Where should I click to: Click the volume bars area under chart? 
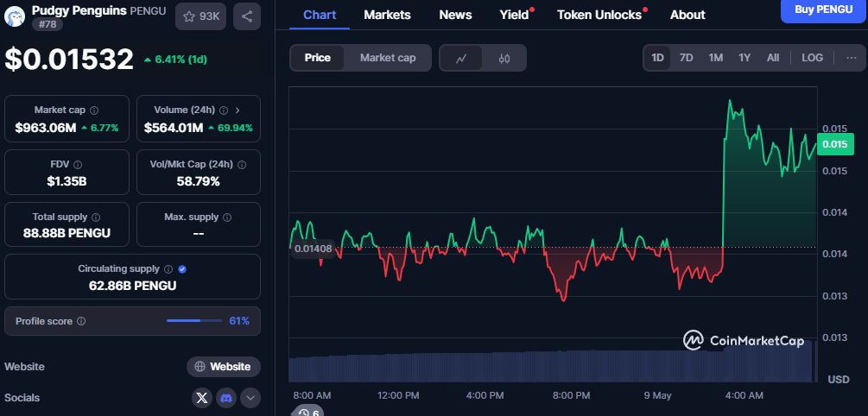tap(553, 363)
